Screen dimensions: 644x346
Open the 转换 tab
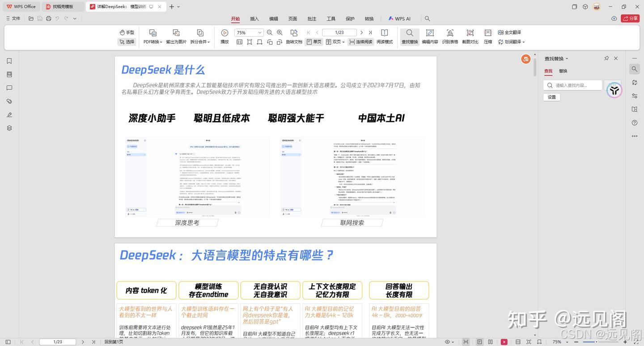tap(369, 19)
